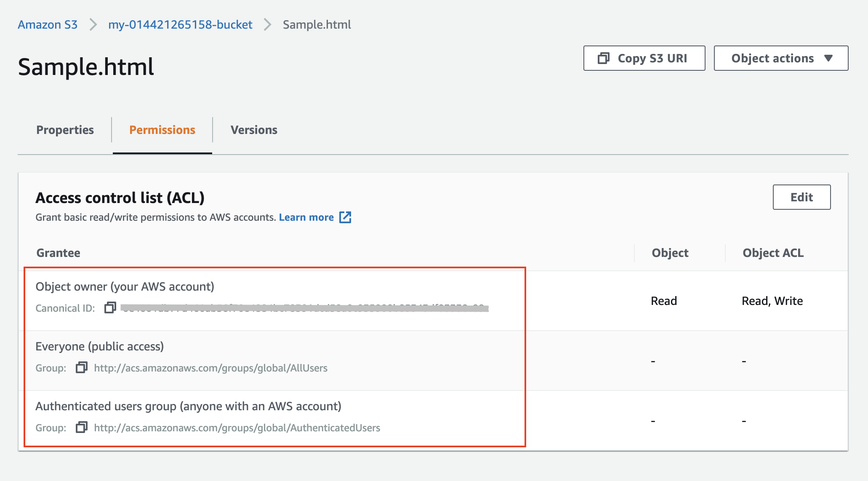The image size is (868, 481).
Task: Click the ACL Edit button
Action: (801, 197)
